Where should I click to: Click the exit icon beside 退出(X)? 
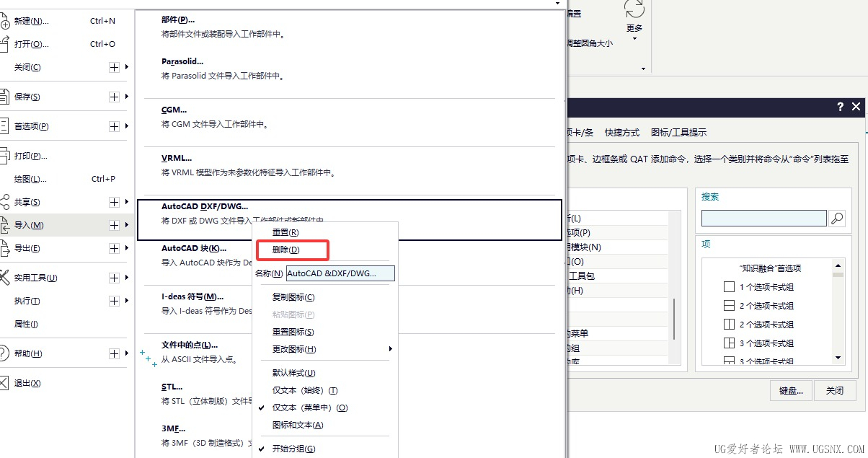pyautogui.click(x=4, y=383)
